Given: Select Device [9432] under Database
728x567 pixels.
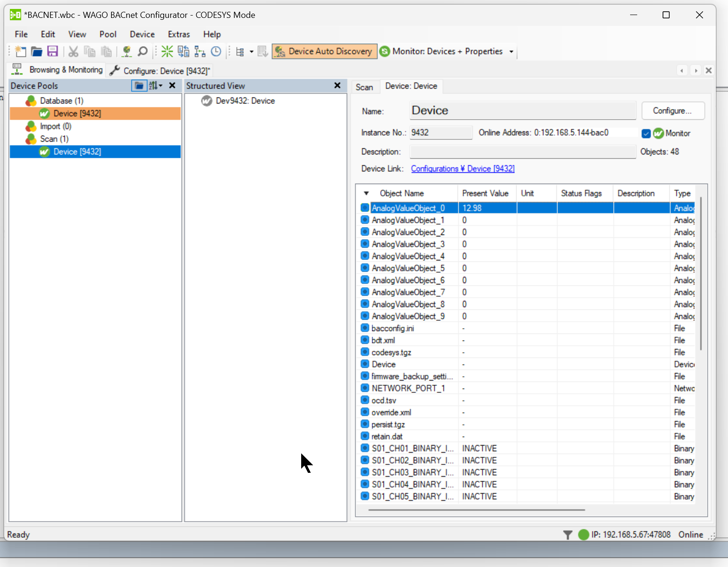Looking at the screenshot, I should (x=77, y=113).
